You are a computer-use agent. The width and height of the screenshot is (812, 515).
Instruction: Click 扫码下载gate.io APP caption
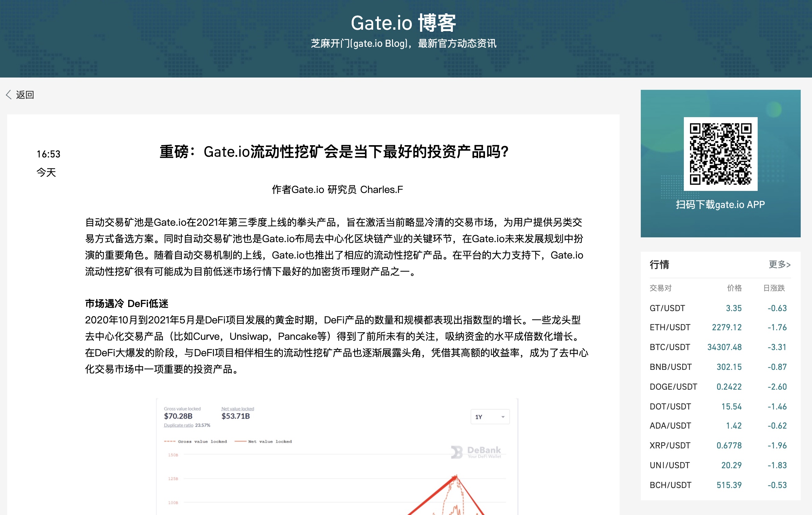coord(720,205)
